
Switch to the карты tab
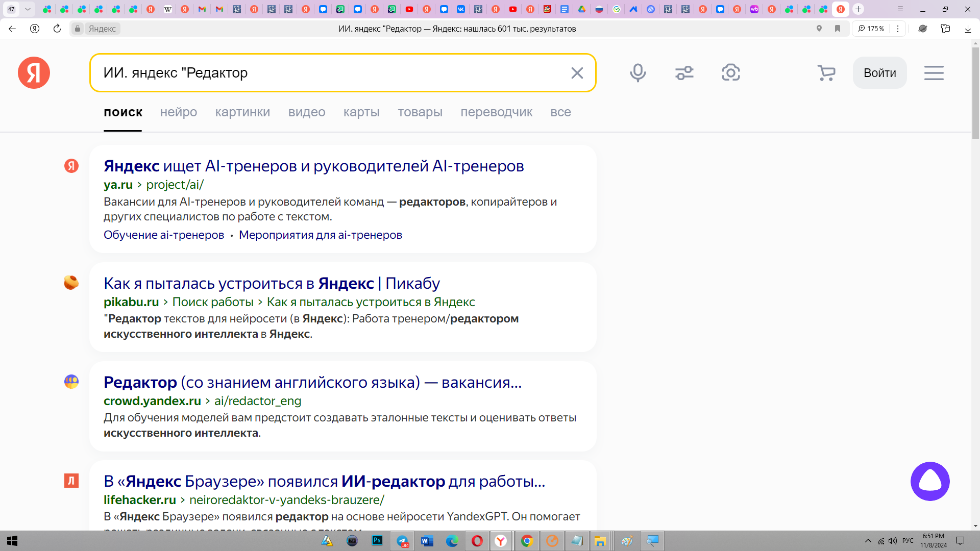click(x=361, y=112)
